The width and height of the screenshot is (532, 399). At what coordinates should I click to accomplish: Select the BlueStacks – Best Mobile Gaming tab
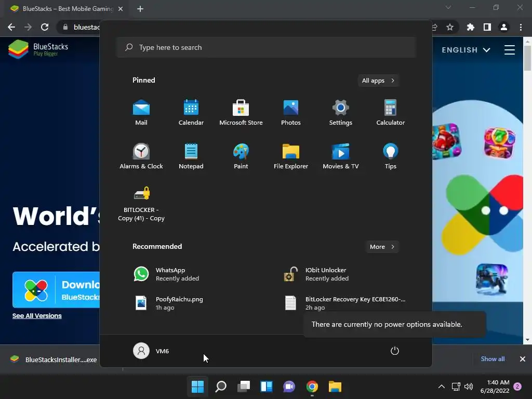tap(66, 9)
